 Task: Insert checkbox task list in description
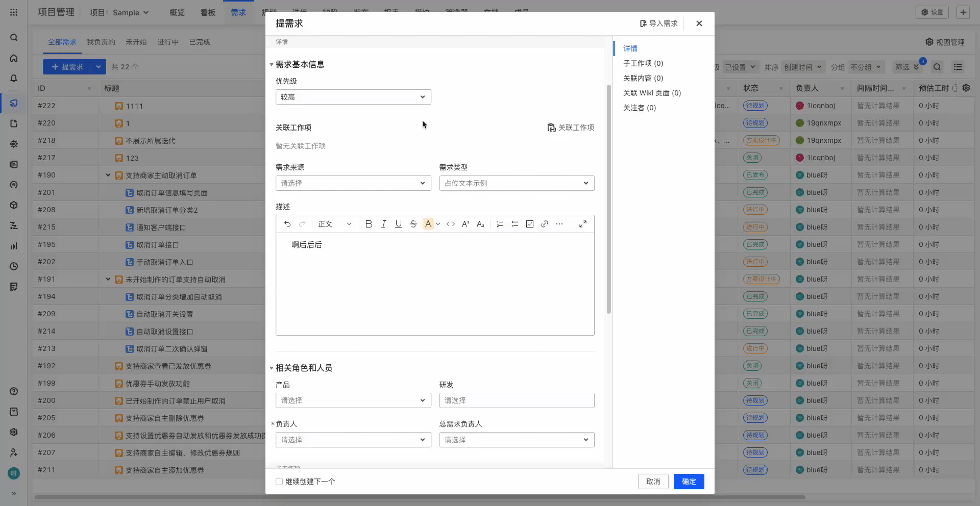click(529, 224)
